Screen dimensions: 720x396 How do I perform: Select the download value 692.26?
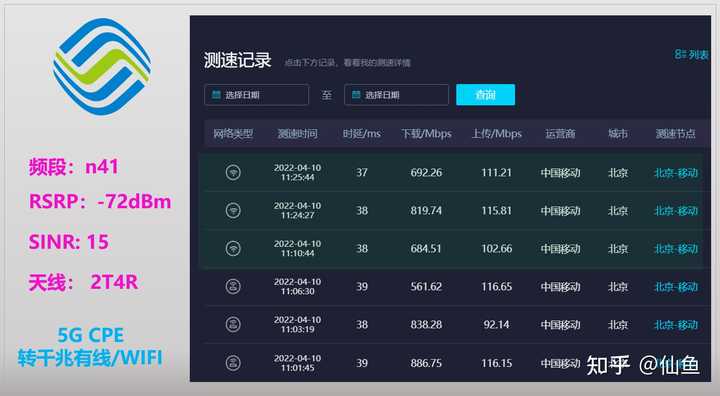(x=426, y=173)
